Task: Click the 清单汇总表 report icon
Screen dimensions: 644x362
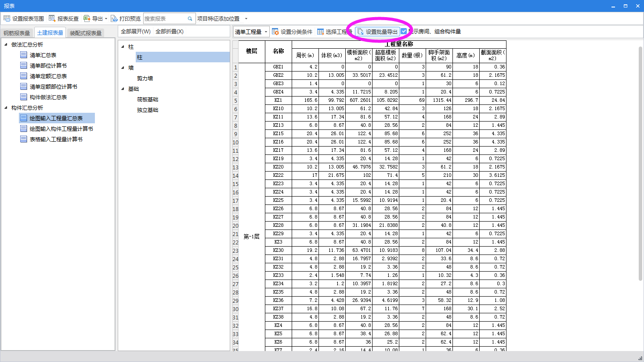Action: coord(24,55)
